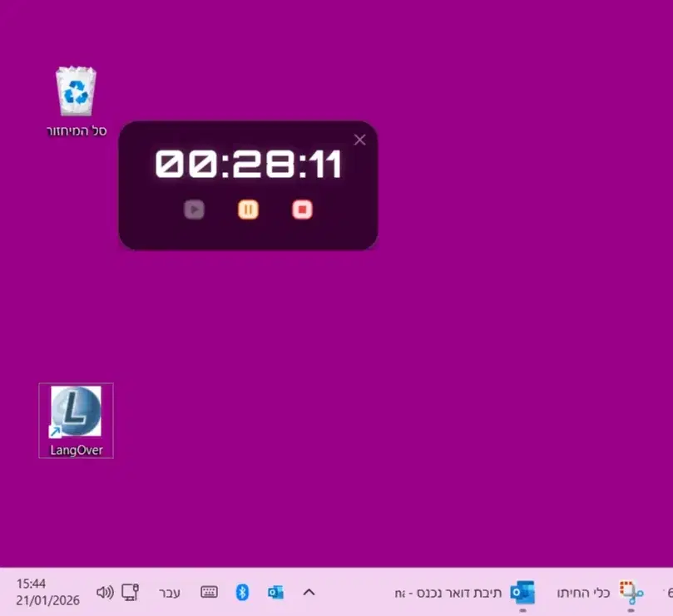The width and height of the screenshot is (673, 616).
Task: Open the volume control in system tray
Action: [x=105, y=592]
